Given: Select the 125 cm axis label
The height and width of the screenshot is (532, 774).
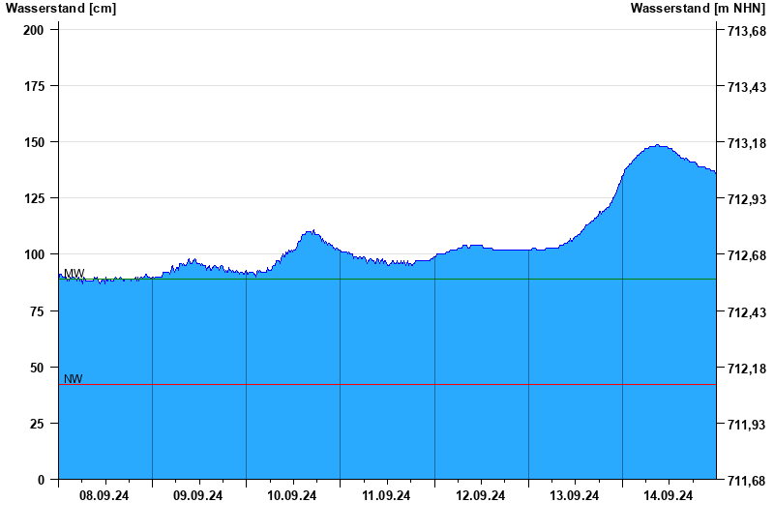Looking at the screenshot, I should 34,198.
